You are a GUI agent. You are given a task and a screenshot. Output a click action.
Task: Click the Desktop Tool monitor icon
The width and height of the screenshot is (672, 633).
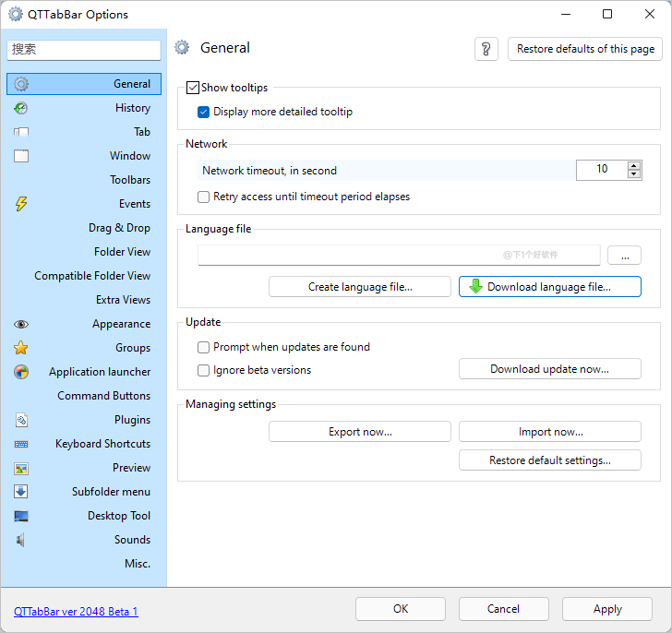point(21,516)
